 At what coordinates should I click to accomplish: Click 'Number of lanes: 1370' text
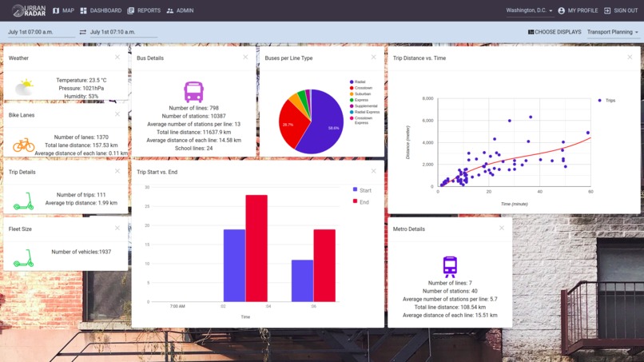pos(81,137)
